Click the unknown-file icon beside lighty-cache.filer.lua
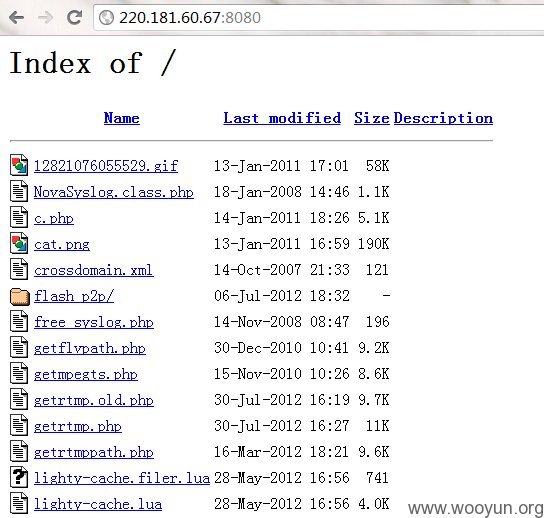Screen dimensions: 544x518 (x=19, y=477)
